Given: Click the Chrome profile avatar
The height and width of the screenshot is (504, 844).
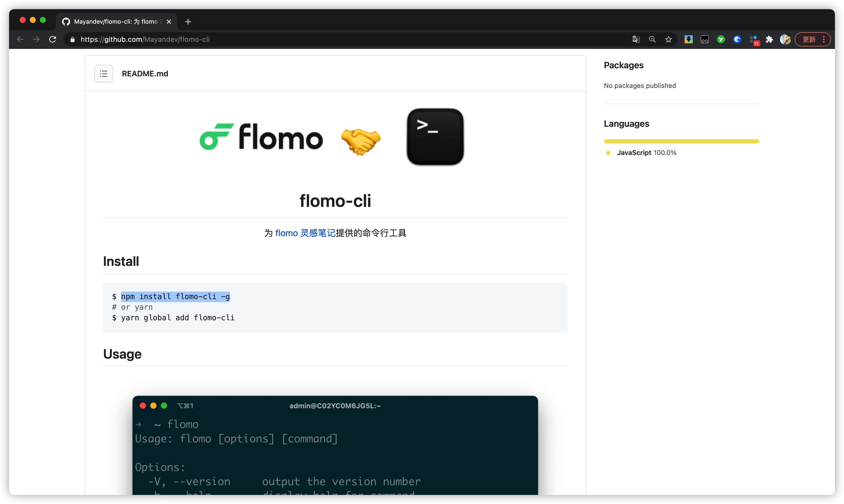Looking at the screenshot, I should click(785, 39).
